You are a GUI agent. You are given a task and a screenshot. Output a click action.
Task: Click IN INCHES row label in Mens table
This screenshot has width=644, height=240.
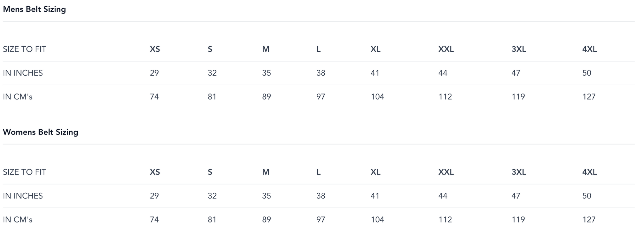point(23,73)
